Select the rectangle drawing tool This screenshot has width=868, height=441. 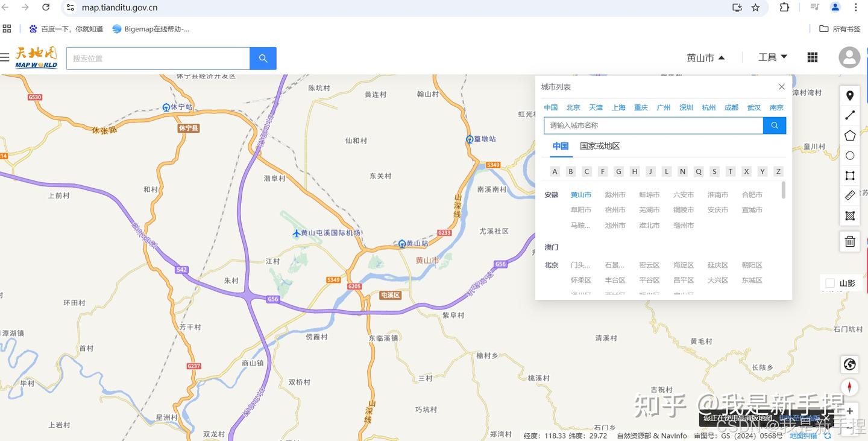point(849,176)
